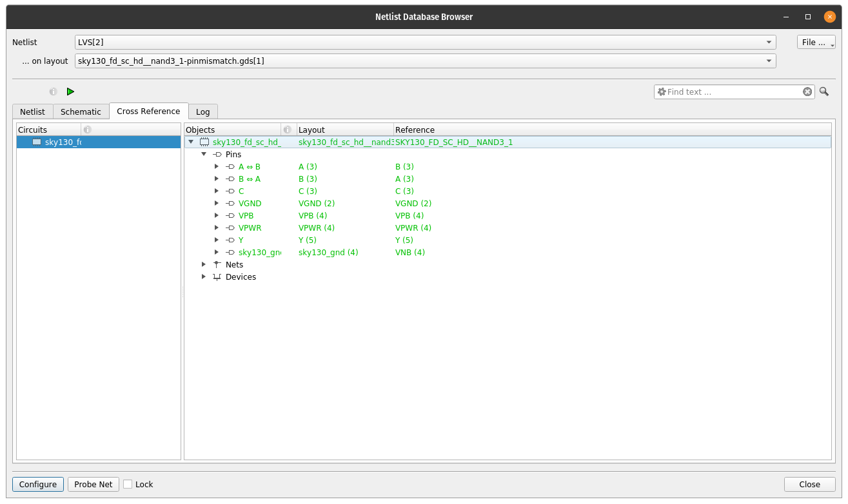This screenshot has height=504, width=848.
Task: Expand the C pin row
Action: pos(217,191)
